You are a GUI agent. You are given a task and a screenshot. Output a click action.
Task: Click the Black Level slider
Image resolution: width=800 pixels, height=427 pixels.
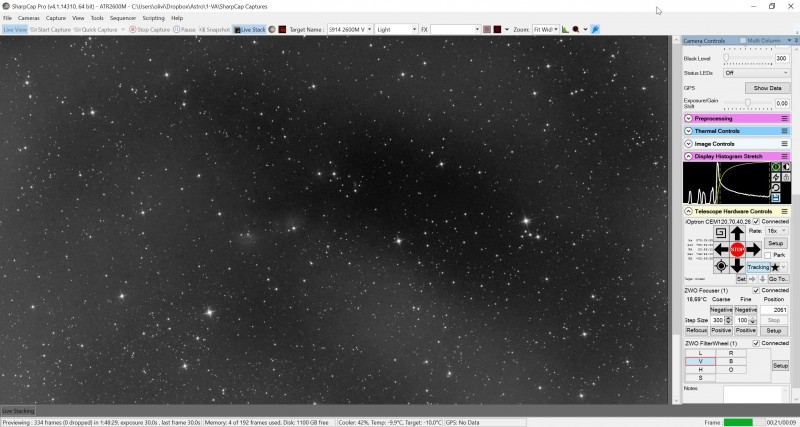coord(747,58)
